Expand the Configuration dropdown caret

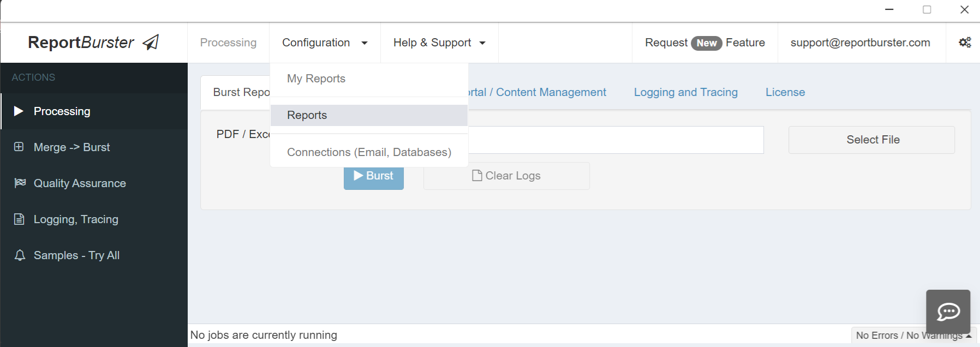(364, 43)
